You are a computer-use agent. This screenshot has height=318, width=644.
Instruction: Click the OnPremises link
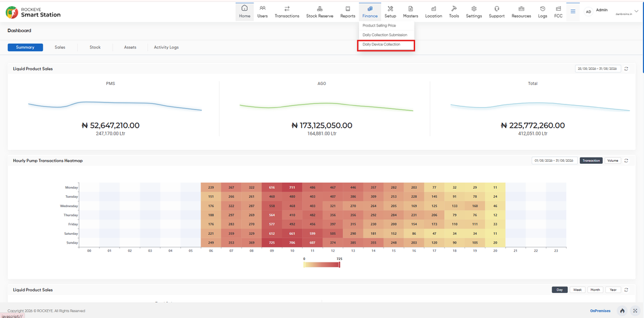(x=600, y=311)
